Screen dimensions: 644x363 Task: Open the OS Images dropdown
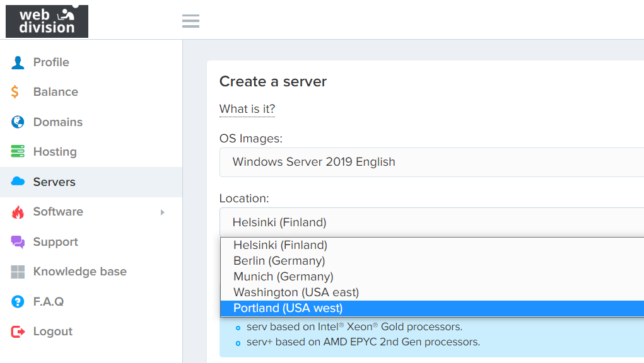coord(431,162)
